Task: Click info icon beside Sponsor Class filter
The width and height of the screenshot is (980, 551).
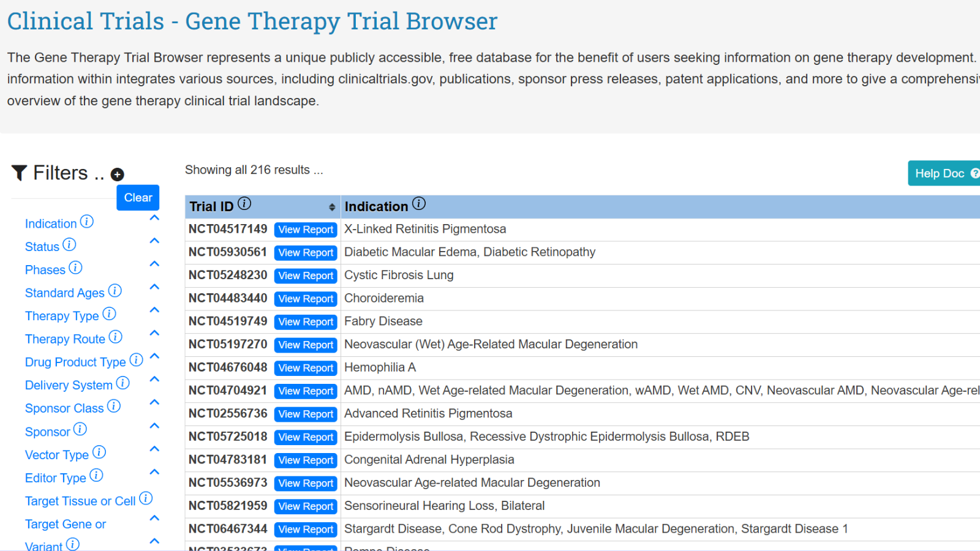Action: pyautogui.click(x=114, y=406)
